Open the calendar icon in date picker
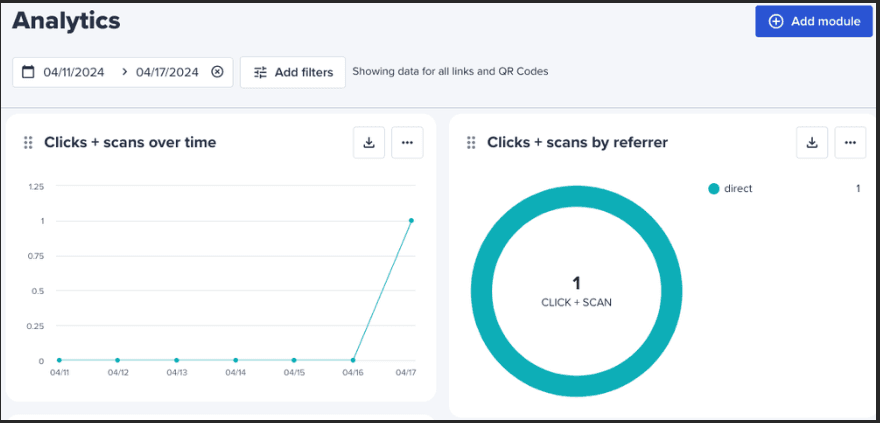 point(28,72)
